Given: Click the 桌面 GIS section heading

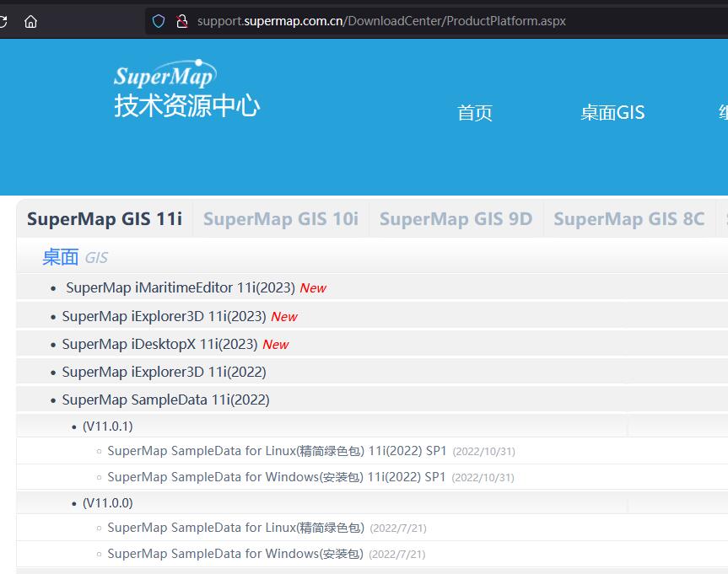Looking at the screenshot, I should [x=75, y=257].
